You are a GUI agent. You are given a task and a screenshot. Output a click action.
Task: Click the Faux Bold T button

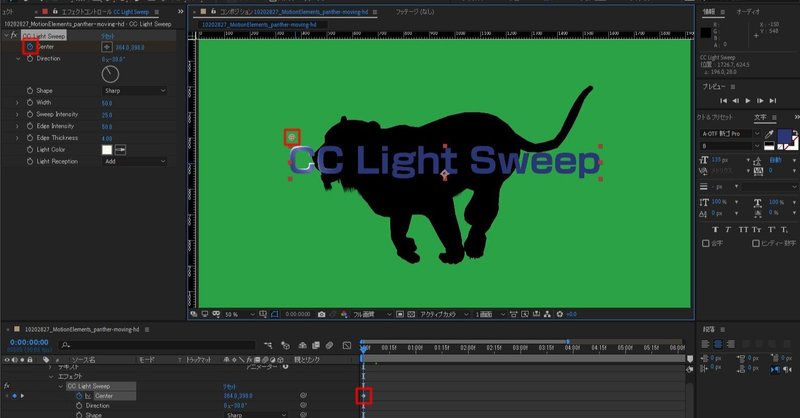[x=715, y=230]
